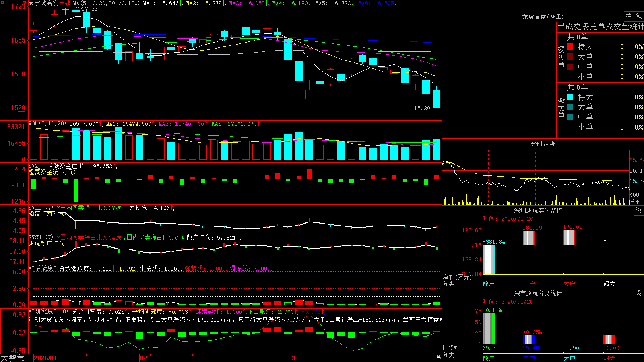Click the 龙虎看盘(逐单) panel title
This screenshot has height=362, width=644.
[x=543, y=16]
